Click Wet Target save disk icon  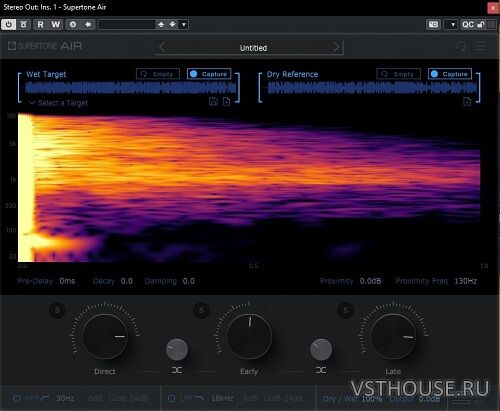(x=213, y=101)
